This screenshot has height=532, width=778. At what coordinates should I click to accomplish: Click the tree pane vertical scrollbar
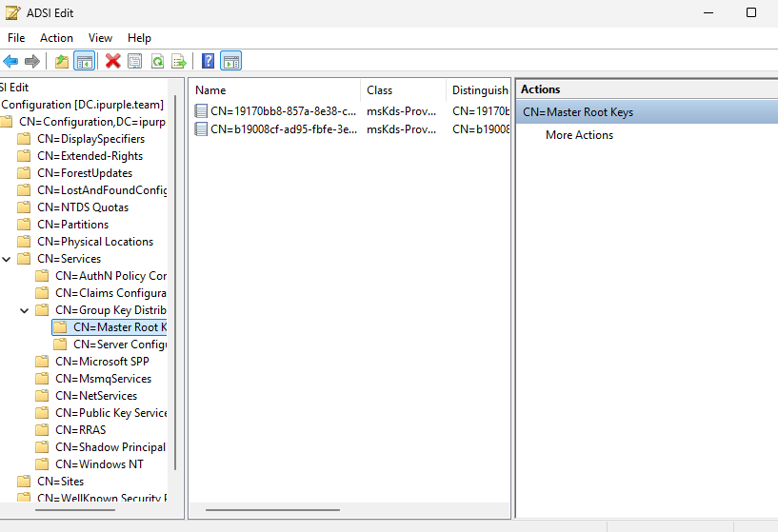tap(174, 286)
